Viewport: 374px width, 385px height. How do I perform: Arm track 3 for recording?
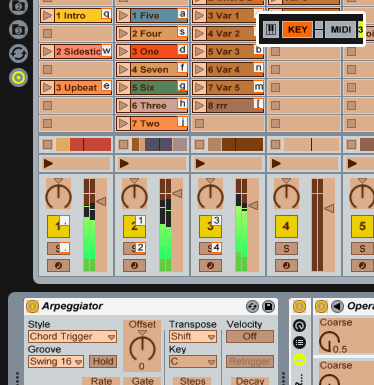(x=210, y=265)
